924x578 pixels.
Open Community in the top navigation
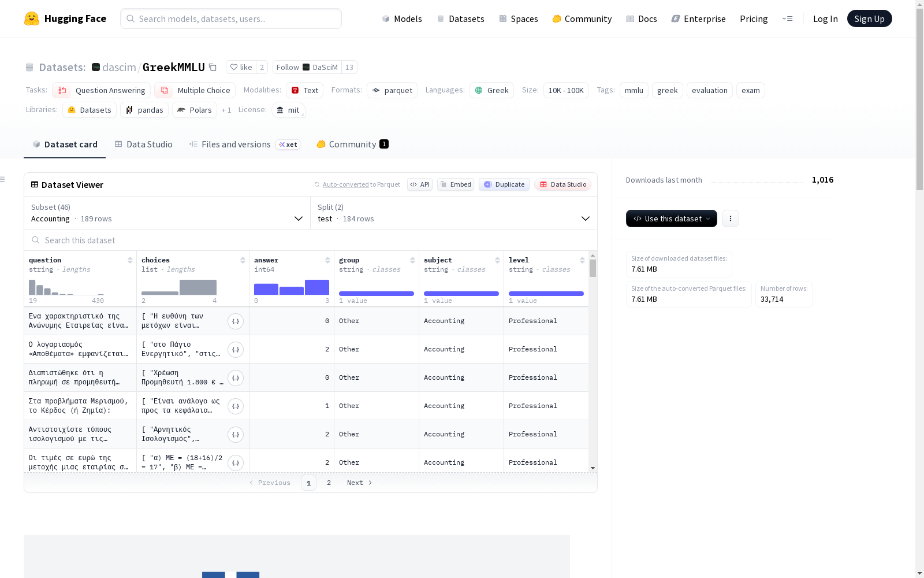582,18
